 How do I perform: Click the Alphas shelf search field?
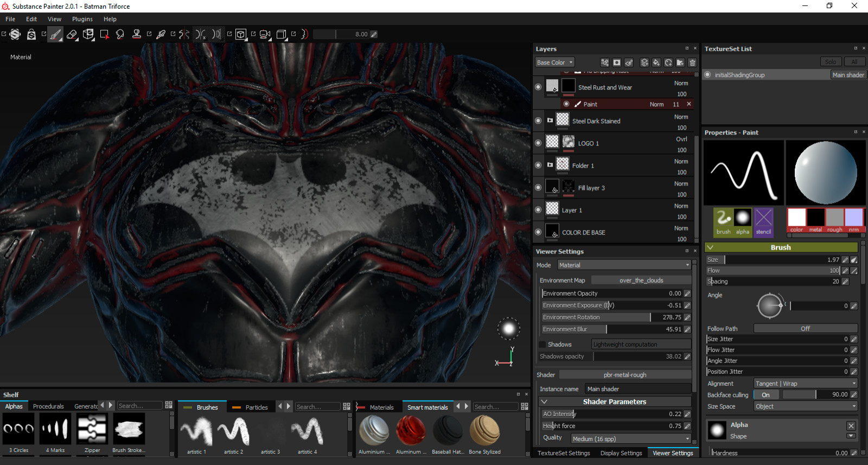(139, 405)
